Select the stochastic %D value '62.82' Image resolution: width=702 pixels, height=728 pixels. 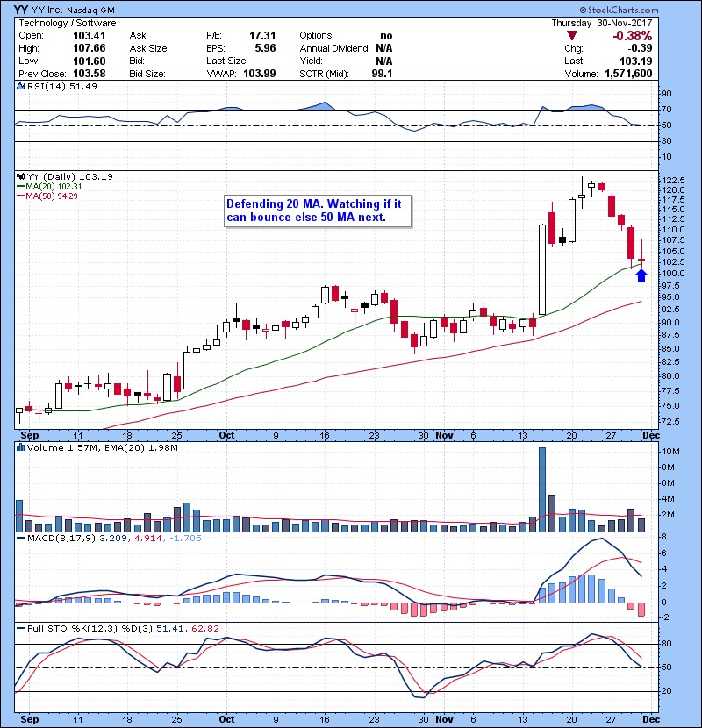204,628
